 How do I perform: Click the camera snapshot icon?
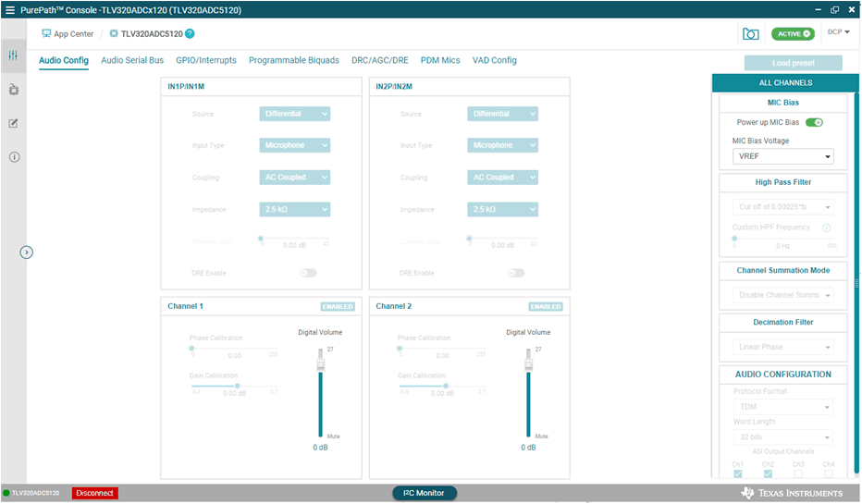750,33
